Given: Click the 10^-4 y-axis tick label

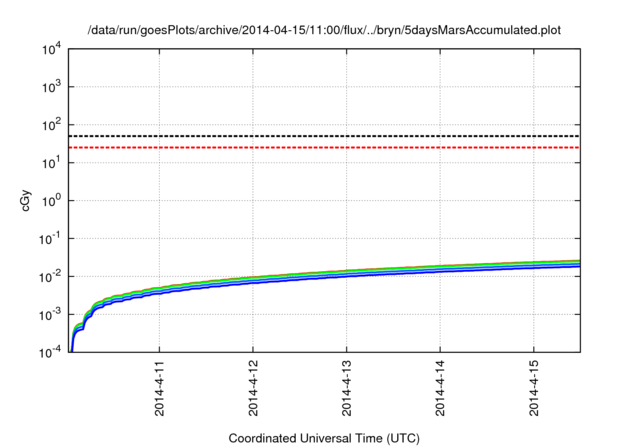Looking at the screenshot, I should coord(50,353).
